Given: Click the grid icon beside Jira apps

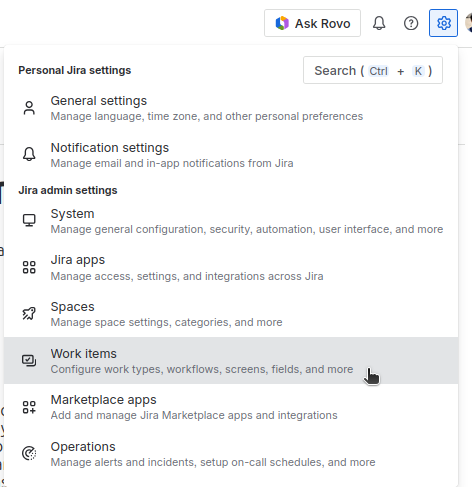Looking at the screenshot, I should 29,267.
